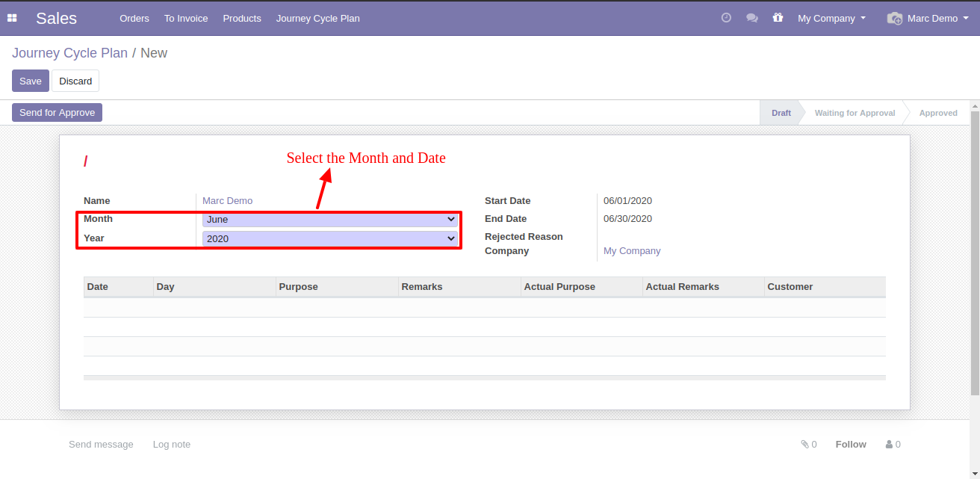
Task: Go back to Journey Cycle Plan breadcrumb
Action: [69, 53]
